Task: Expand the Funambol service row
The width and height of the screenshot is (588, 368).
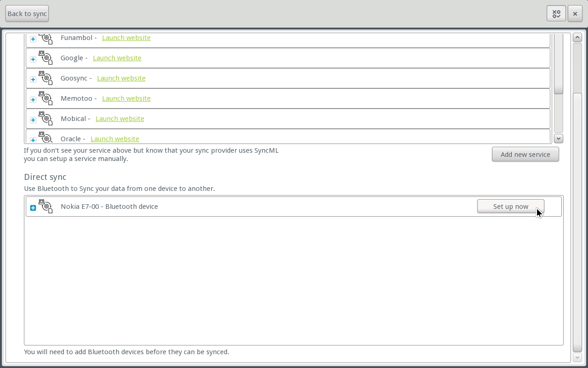Action: [x=33, y=39]
